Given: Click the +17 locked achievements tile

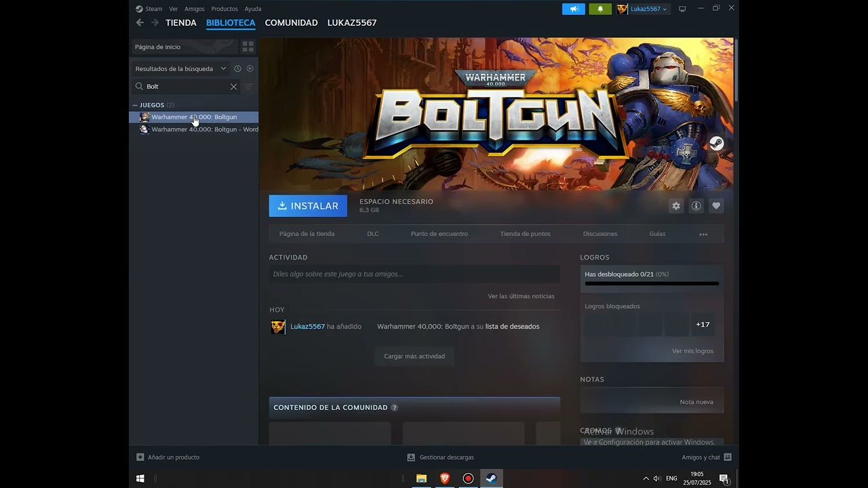Looking at the screenshot, I should pos(703,325).
